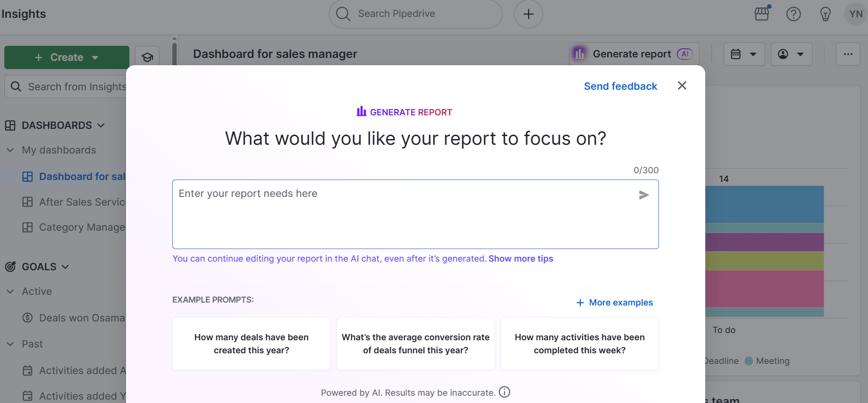Click the Insights page title
Viewport: 868px width, 403px height.
[x=23, y=14]
